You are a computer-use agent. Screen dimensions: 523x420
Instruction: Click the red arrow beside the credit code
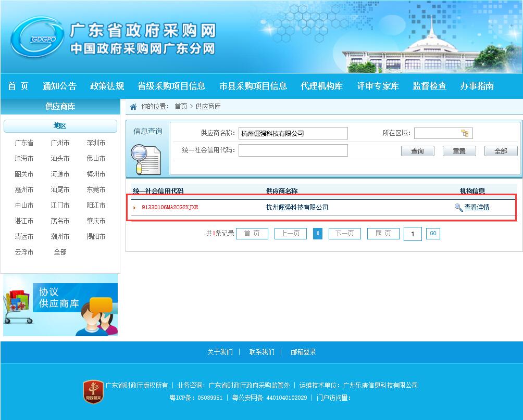134,208
